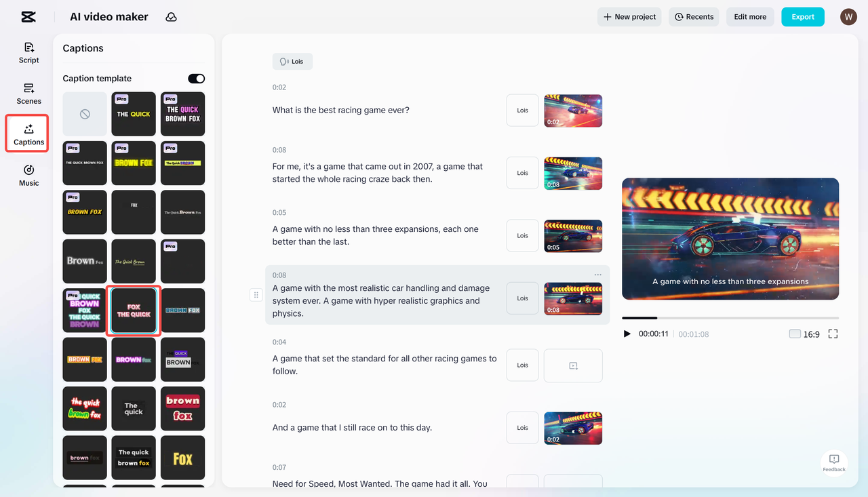Image resolution: width=868 pixels, height=497 pixels.
Task: Open the Script panel
Action: click(28, 53)
